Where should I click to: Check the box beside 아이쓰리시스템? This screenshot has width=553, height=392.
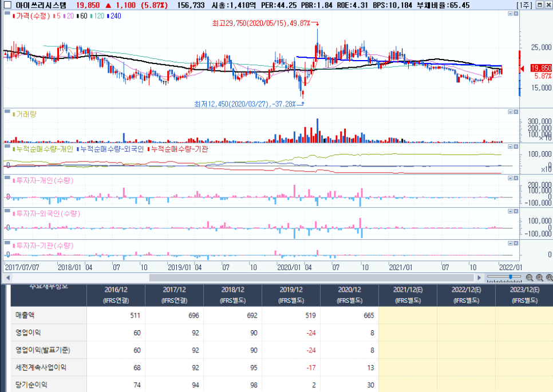(x=7, y=5)
